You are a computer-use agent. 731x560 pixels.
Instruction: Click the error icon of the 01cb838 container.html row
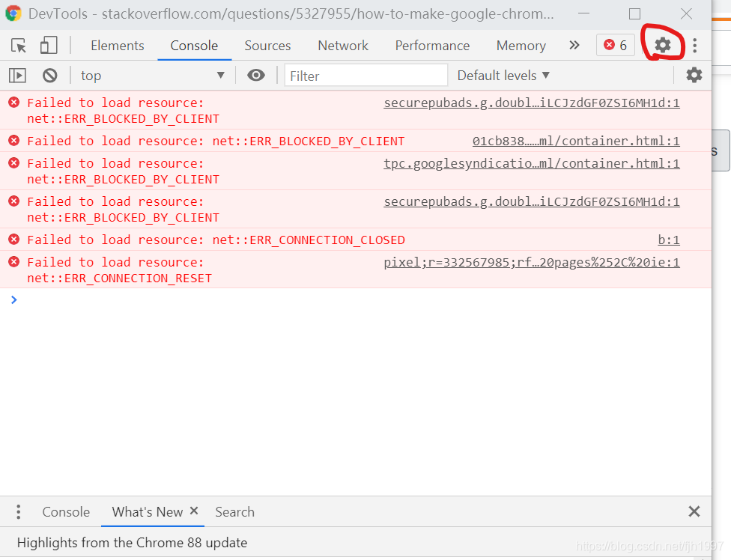[x=14, y=141]
